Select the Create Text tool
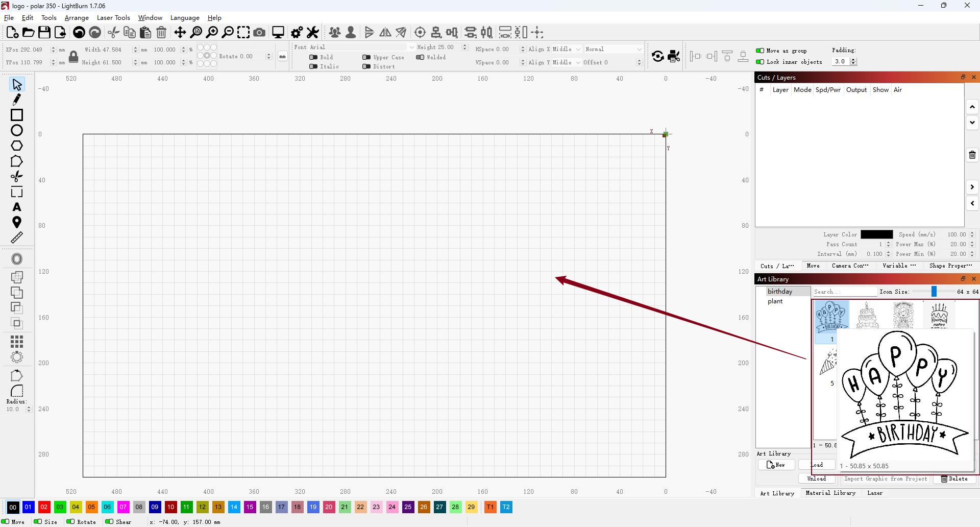The height and width of the screenshot is (527, 980). pyautogui.click(x=17, y=207)
